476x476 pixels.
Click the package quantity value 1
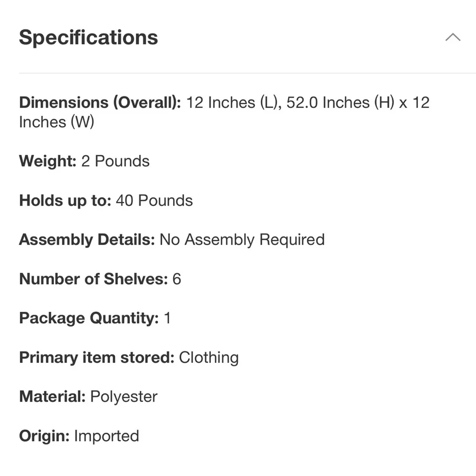pyautogui.click(x=167, y=318)
